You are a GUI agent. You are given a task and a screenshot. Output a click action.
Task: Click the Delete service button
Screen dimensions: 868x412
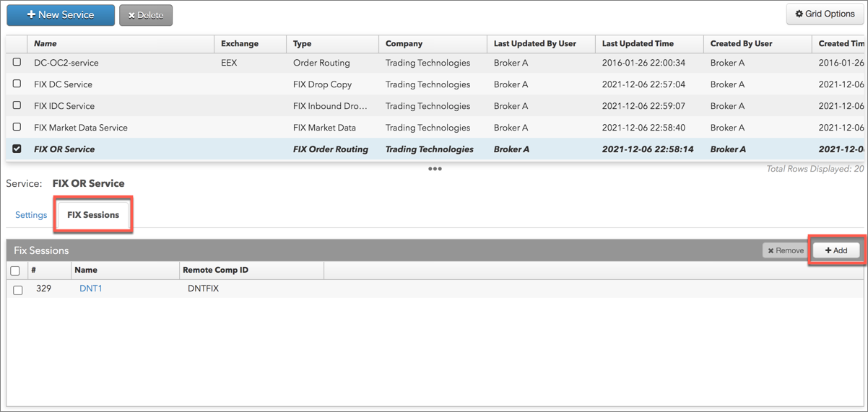coord(146,15)
